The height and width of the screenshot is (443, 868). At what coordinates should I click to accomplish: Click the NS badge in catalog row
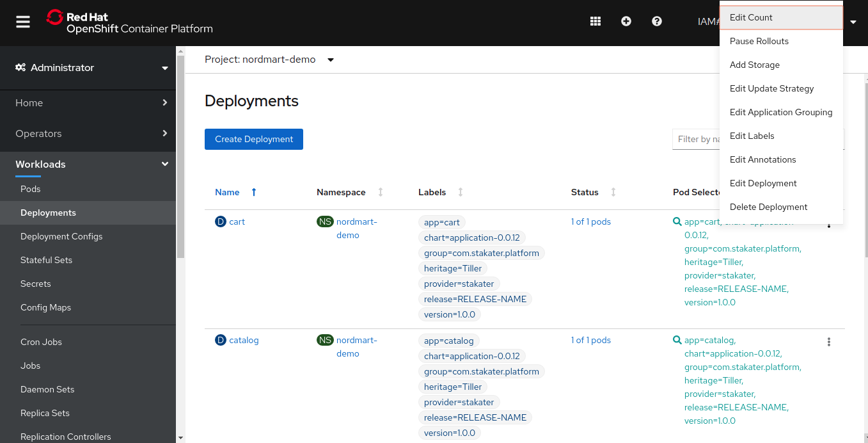(x=325, y=340)
